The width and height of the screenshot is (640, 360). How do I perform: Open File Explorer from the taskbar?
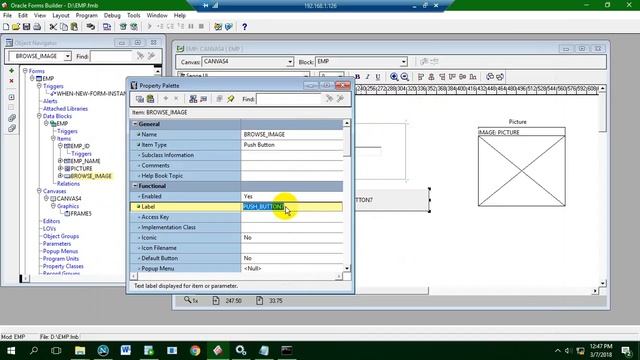point(80,351)
